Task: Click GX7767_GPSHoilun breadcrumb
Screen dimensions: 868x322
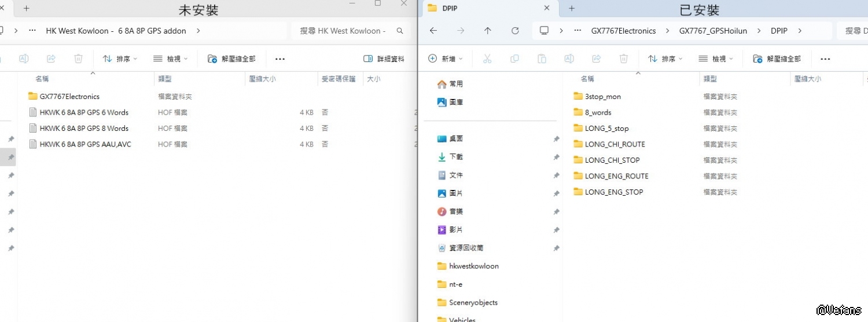Action: point(713,31)
